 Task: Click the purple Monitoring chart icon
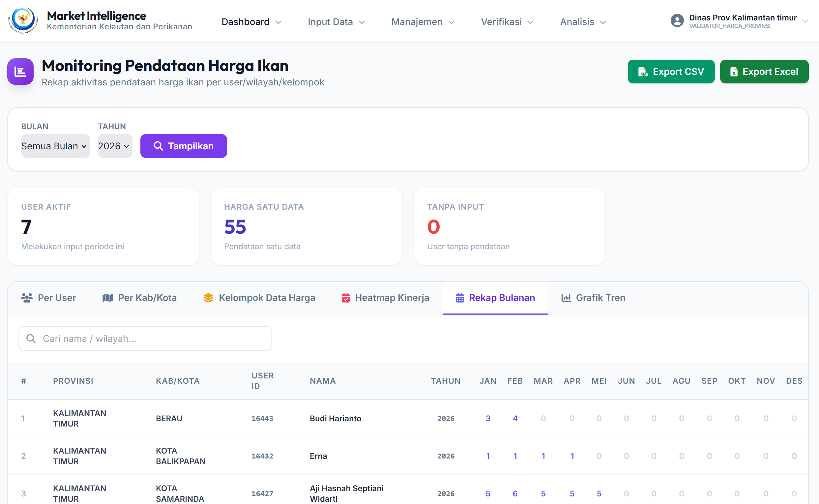[20, 71]
